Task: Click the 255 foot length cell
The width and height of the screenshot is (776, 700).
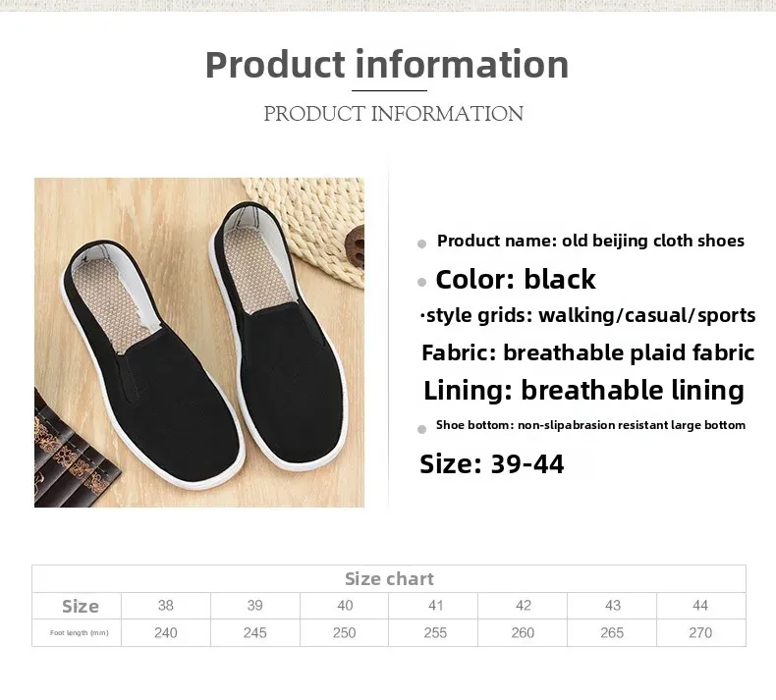Action: (434, 633)
